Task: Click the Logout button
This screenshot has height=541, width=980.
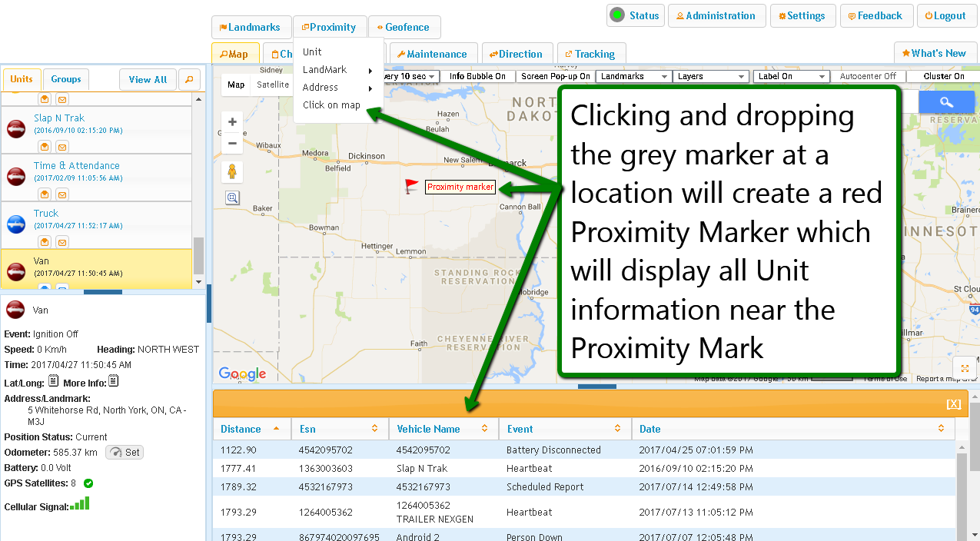Action: (x=945, y=16)
